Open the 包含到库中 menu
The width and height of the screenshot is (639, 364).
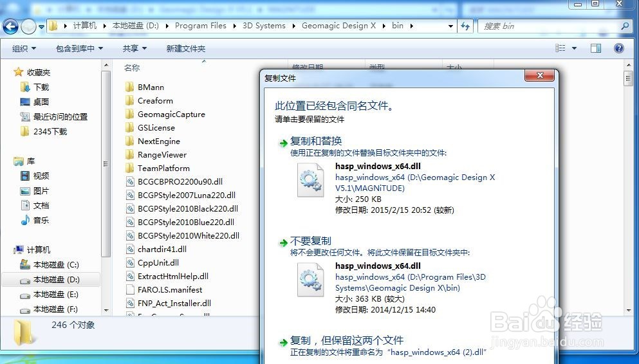click(x=79, y=48)
